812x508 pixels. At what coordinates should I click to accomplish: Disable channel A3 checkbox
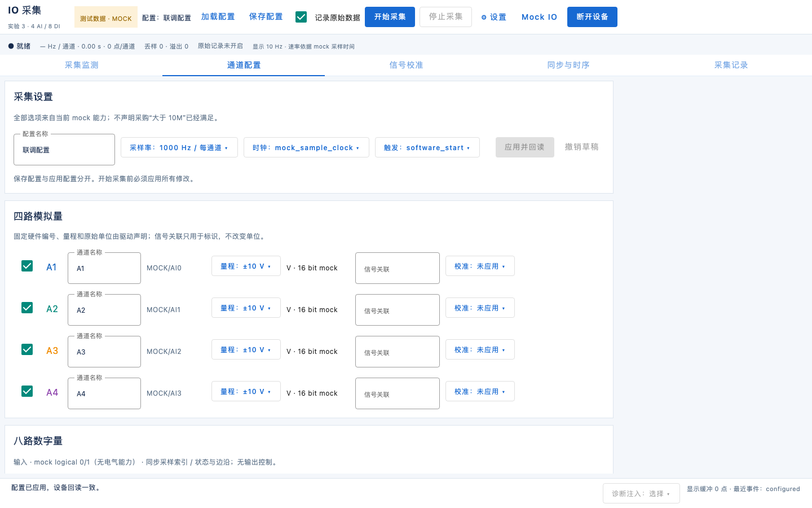click(x=27, y=349)
